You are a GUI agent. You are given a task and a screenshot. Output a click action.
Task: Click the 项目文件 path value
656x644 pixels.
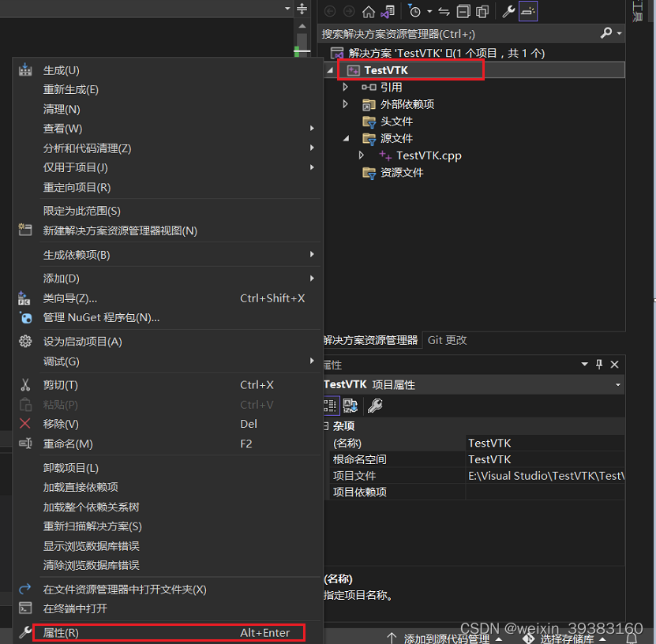click(546, 476)
